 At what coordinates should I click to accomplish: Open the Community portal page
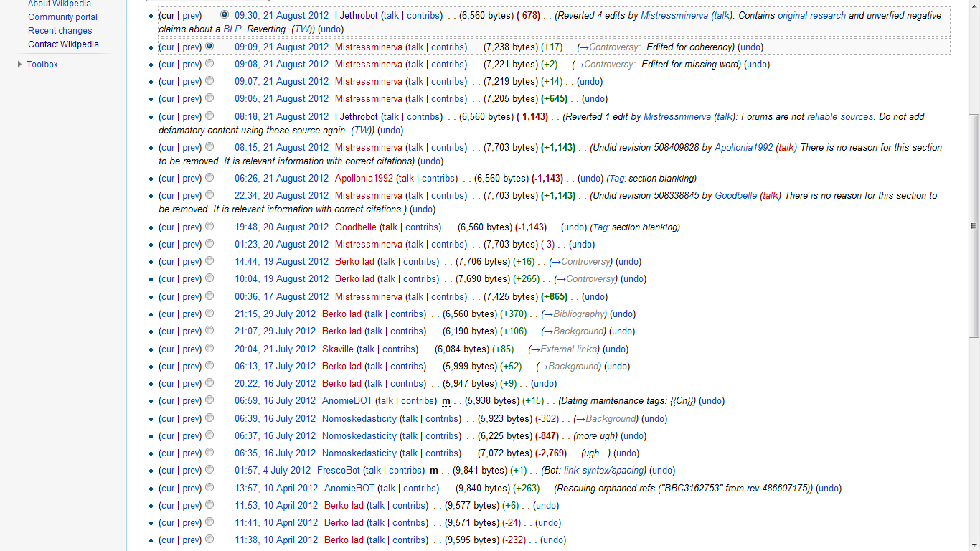pos(62,17)
